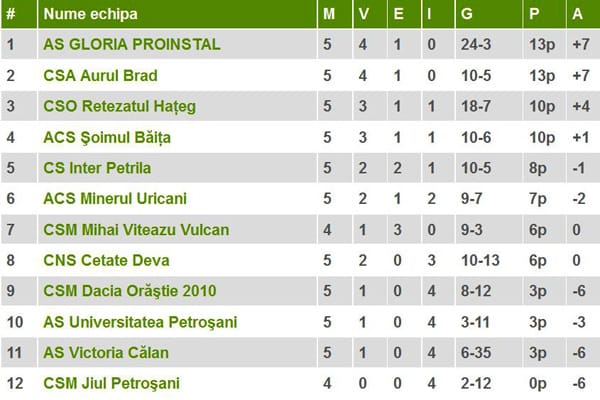Open the AS Victoria Călan team page
This screenshot has height=400, width=600.
(x=106, y=353)
